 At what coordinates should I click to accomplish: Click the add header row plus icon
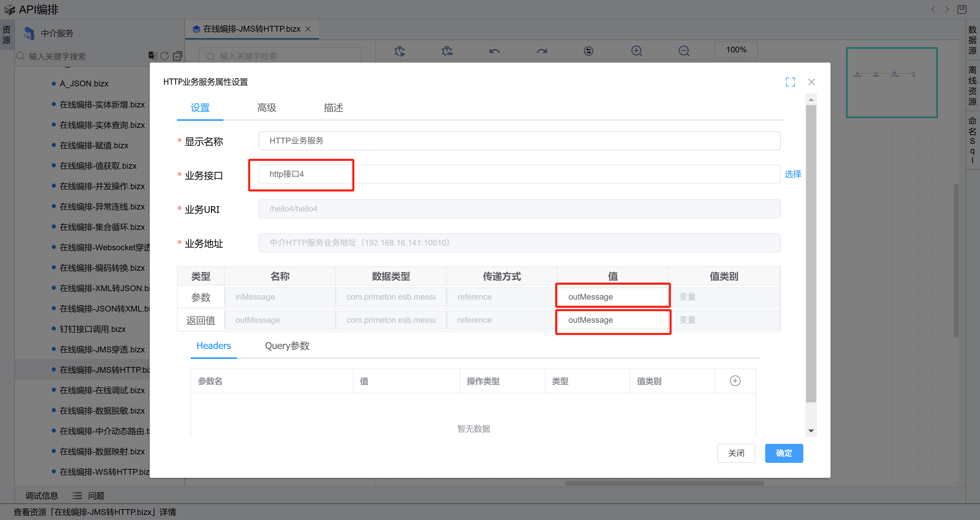point(735,381)
